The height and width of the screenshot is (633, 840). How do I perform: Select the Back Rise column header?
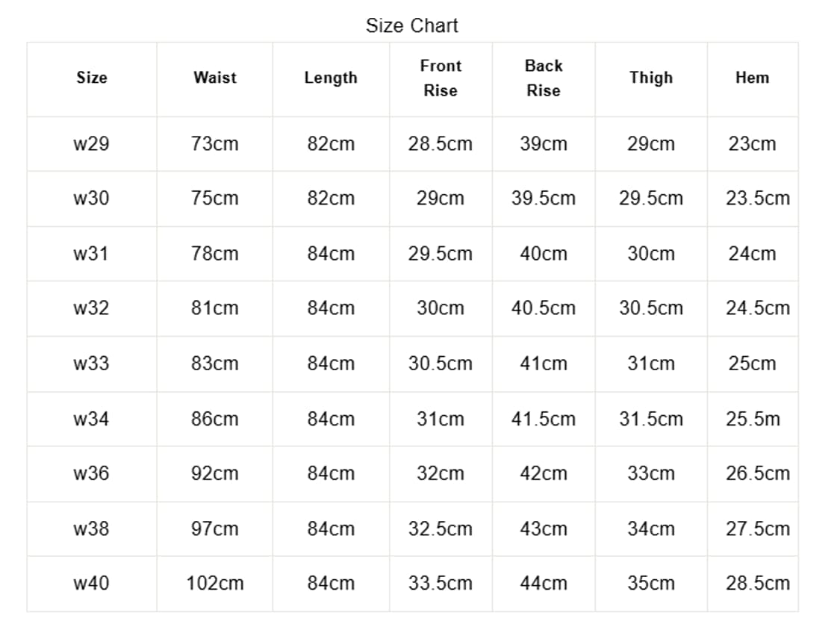[544, 78]
